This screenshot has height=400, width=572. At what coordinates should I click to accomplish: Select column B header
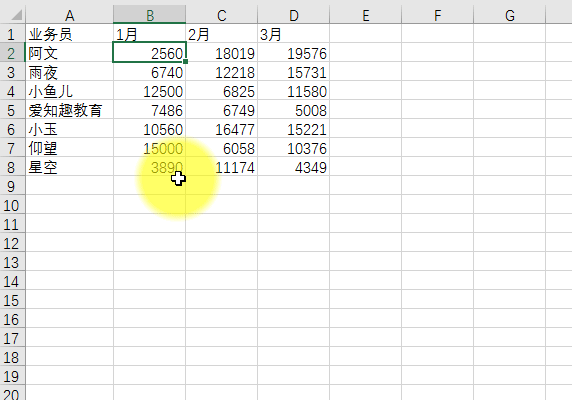click(x=150, y=15)
